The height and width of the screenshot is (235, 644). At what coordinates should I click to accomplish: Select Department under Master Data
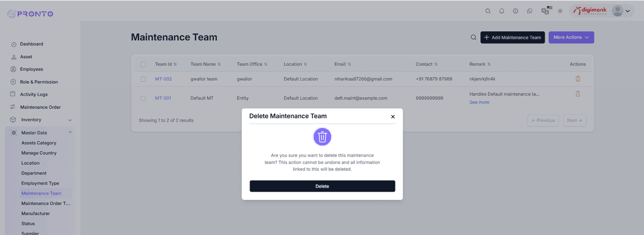click(34, 173)
